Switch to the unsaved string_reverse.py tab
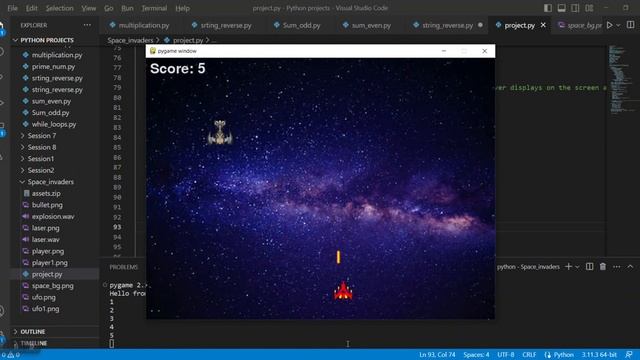 (447, 25)
